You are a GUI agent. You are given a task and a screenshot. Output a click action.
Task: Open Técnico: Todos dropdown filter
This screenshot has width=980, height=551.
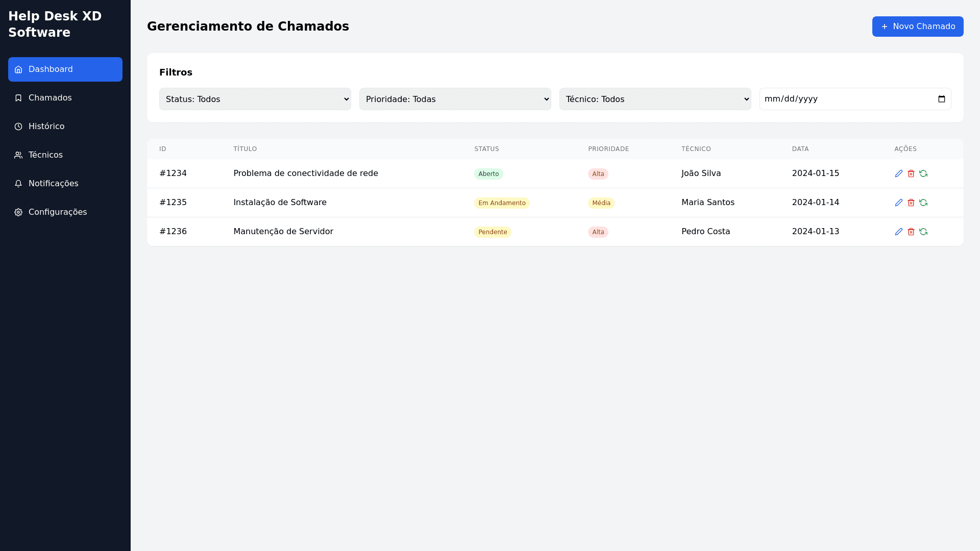(x=655, y=99)
